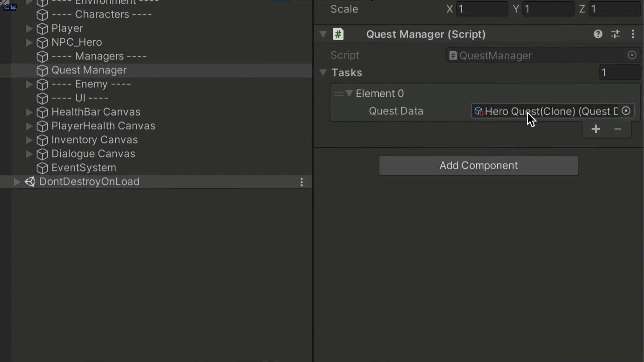
Task: Click the component preset sliders icon
Action: 615,34
